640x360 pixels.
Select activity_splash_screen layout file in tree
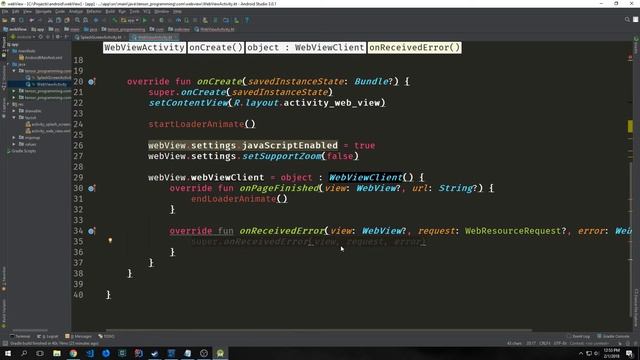(x=48, y=124)
